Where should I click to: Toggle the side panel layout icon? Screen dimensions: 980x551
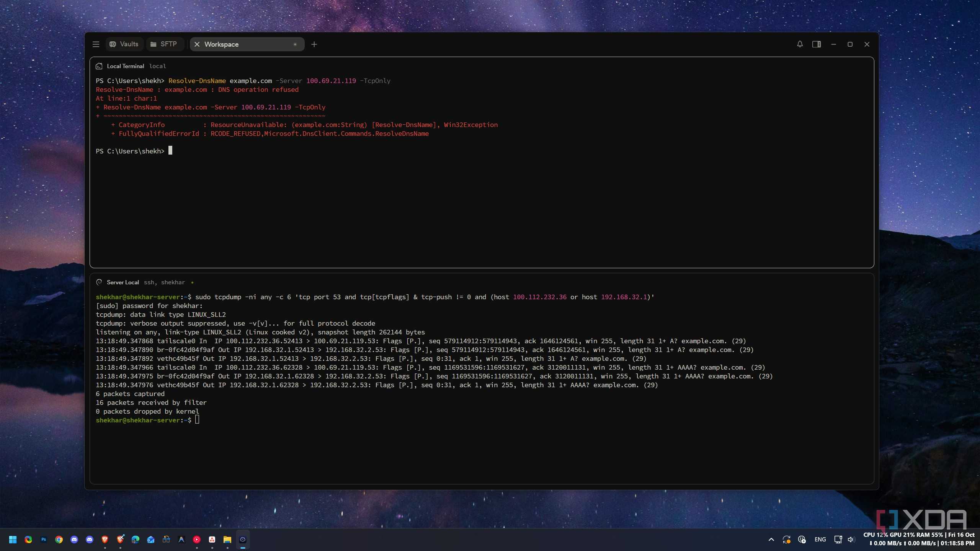817,44
